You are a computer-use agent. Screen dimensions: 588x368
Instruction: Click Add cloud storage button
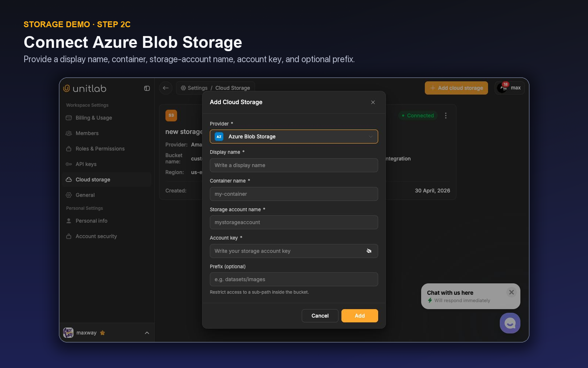pos(456,88)
